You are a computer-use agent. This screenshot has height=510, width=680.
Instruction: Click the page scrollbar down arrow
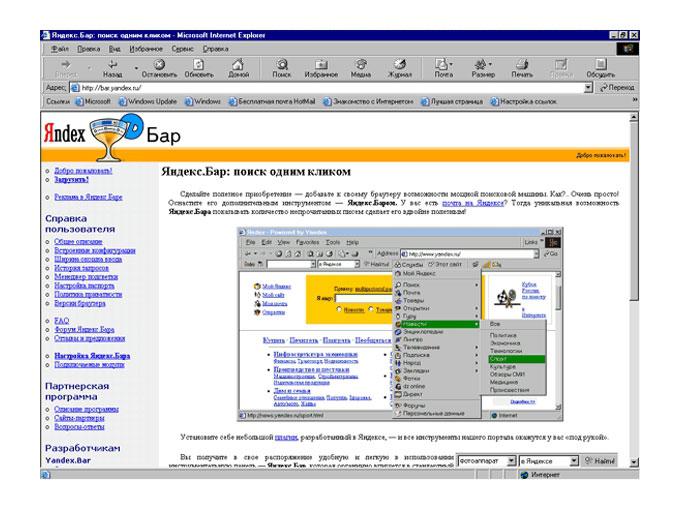pos(634,462)
